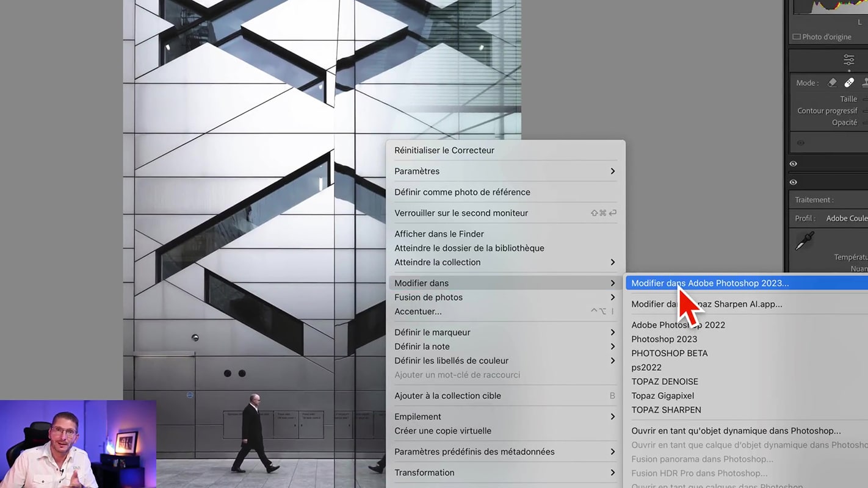Toggle the eye icon just above Traitement
Image resolution: width=868 pixels, height=488 pixels.
[x=794, y=182]
